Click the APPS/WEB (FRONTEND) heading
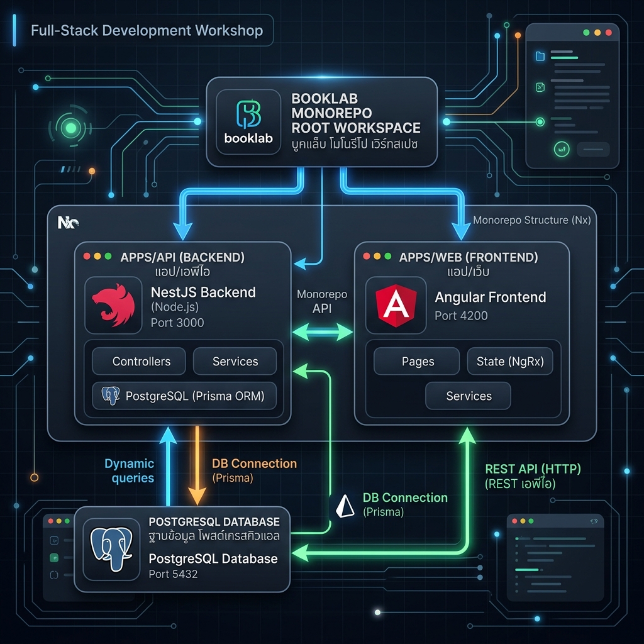 [x=469, y=257]
